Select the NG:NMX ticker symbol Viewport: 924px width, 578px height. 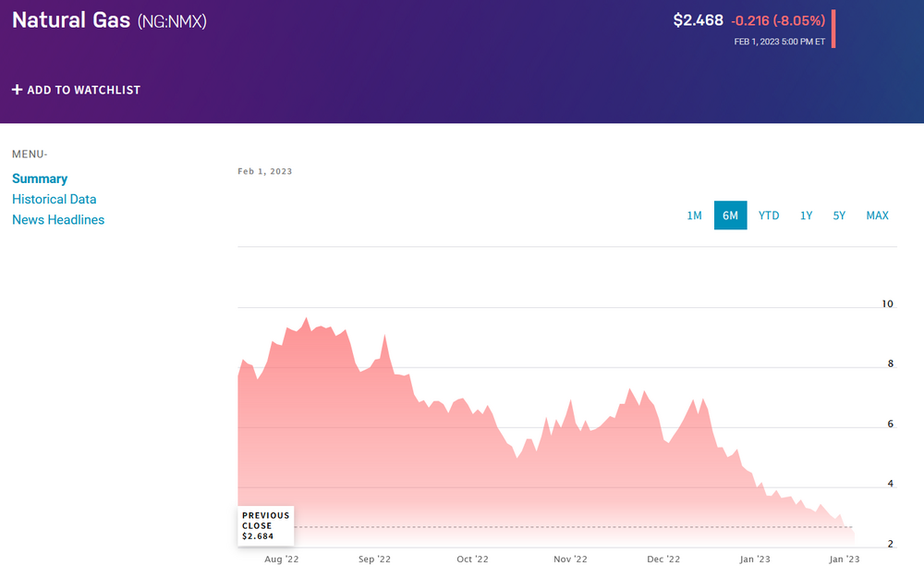[x=172, y=21]
